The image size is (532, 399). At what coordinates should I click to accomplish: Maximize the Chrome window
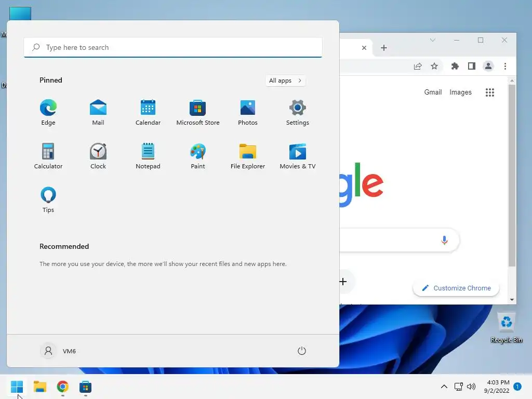pos(481,40)
